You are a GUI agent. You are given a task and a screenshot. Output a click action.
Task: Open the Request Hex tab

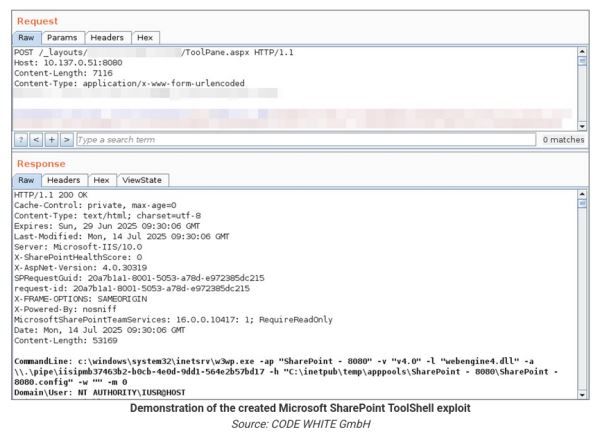(145, 38)
